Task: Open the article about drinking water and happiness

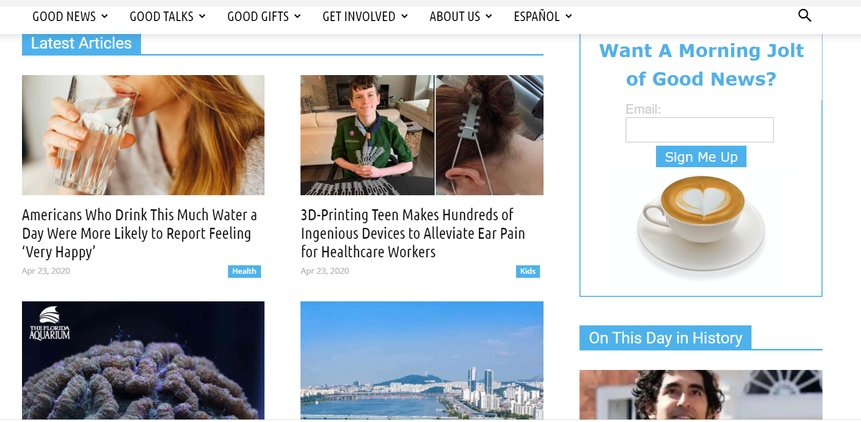Action: click(139, 233)
